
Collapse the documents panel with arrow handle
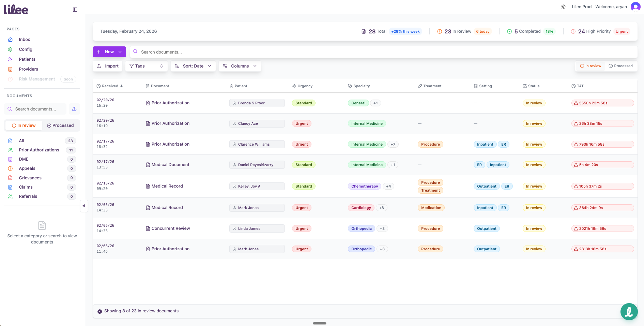click(84, 206)
